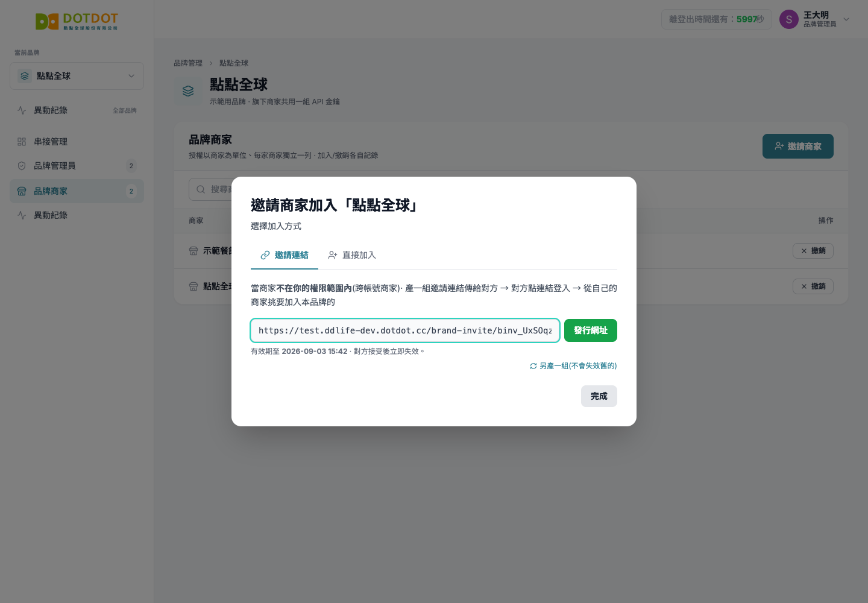
Task: Open 異動紀錄 with 全部品牌 label in sidebar
Action: pyautogui.click(x=77, y=110)
